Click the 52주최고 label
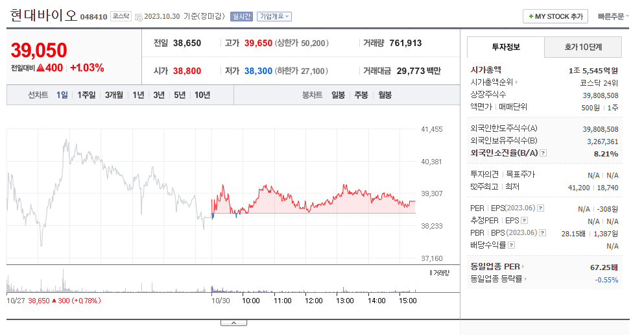The height and width of the screenshot is (335, 644). pos(484,186)
